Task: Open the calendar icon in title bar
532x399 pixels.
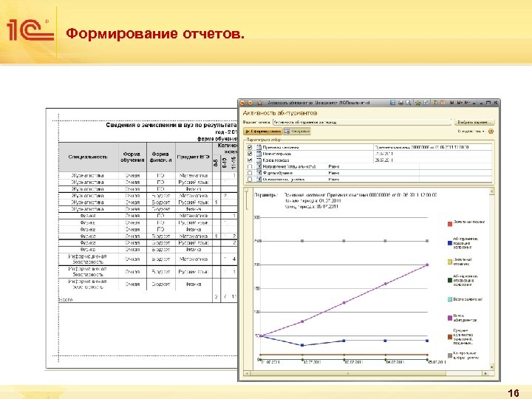Action: click(x=443, y=103)
